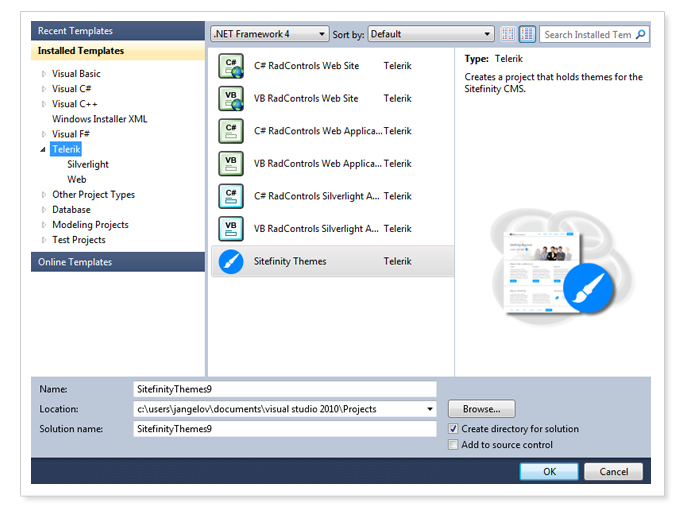Open the .NET Framework 4 dropdown

click(270, 34)
